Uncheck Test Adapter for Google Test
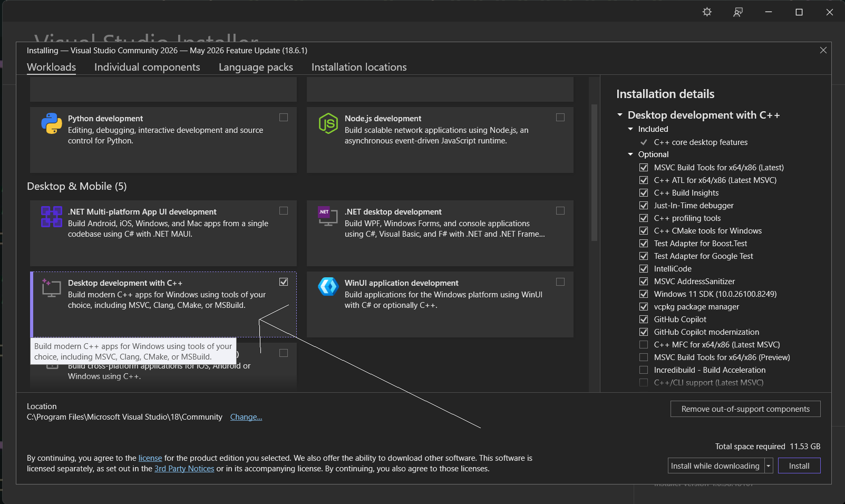Viewport: 845px width, 504px height. [644, 256]
